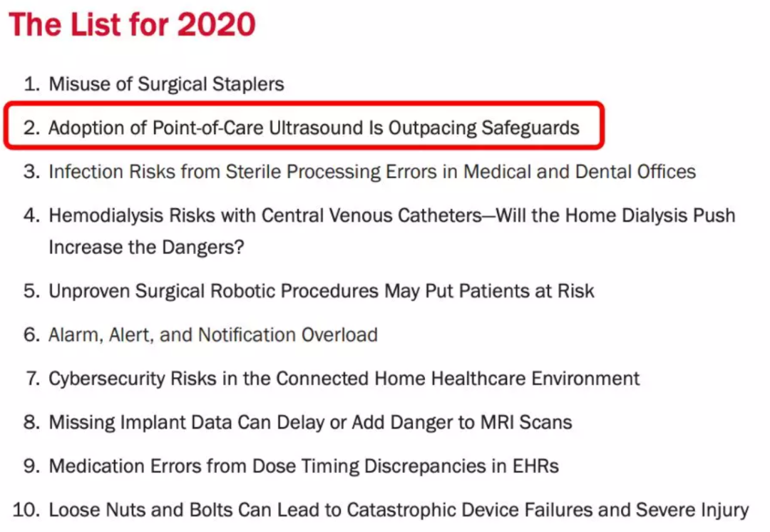Click the list number 10 marker
The width and height of the screenshot is (770, 532).
[26, 510]
